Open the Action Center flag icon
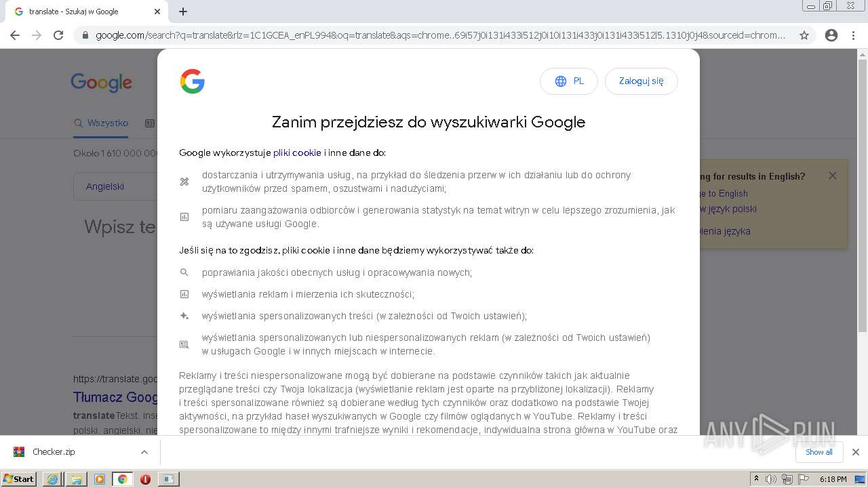 point(804,479)
